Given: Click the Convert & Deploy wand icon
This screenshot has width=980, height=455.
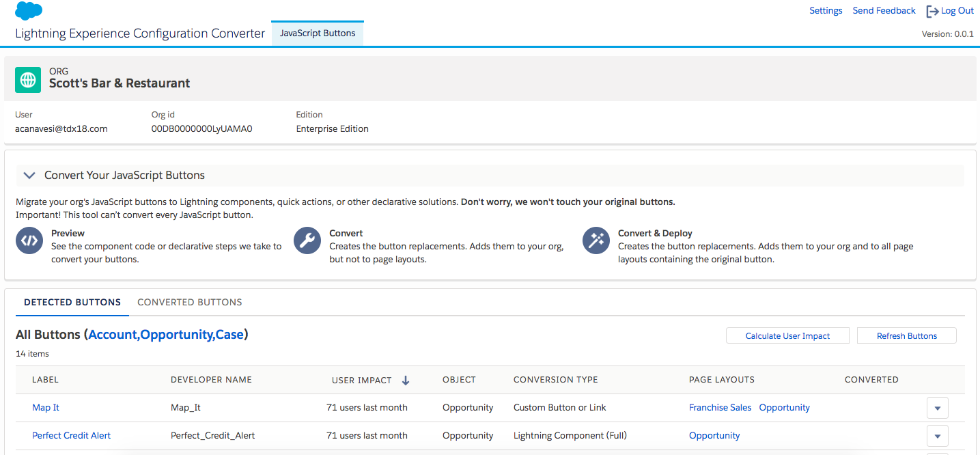Looking at the screenshot, I should (x=596, y=240).
